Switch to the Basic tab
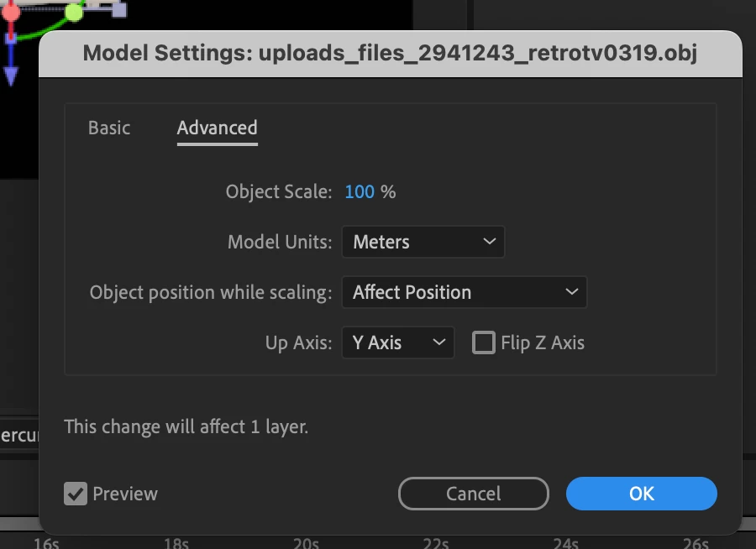The height and width of the screenshot is (549, 756). (x=109, y=128)
